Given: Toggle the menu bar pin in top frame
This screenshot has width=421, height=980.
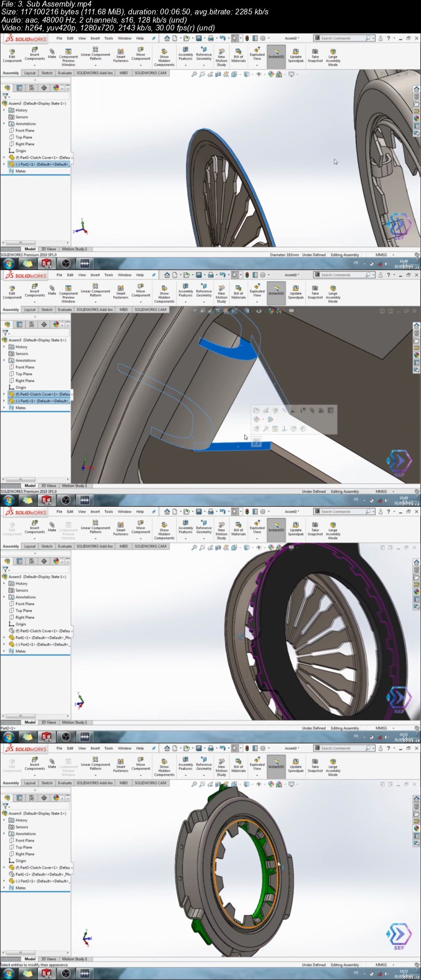Looking at the screenshot, I should [154, 38].
